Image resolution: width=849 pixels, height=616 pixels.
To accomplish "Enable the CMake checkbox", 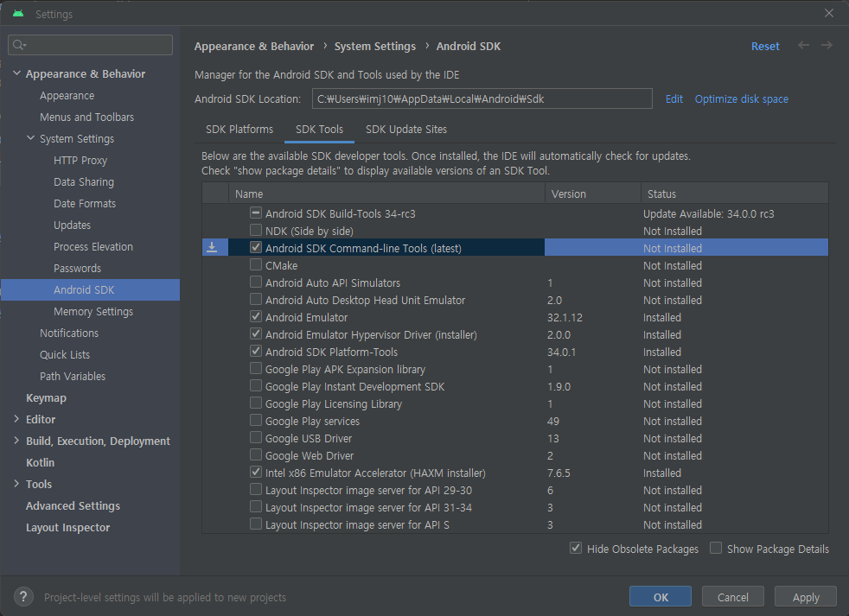I will [x=256, y=264].
